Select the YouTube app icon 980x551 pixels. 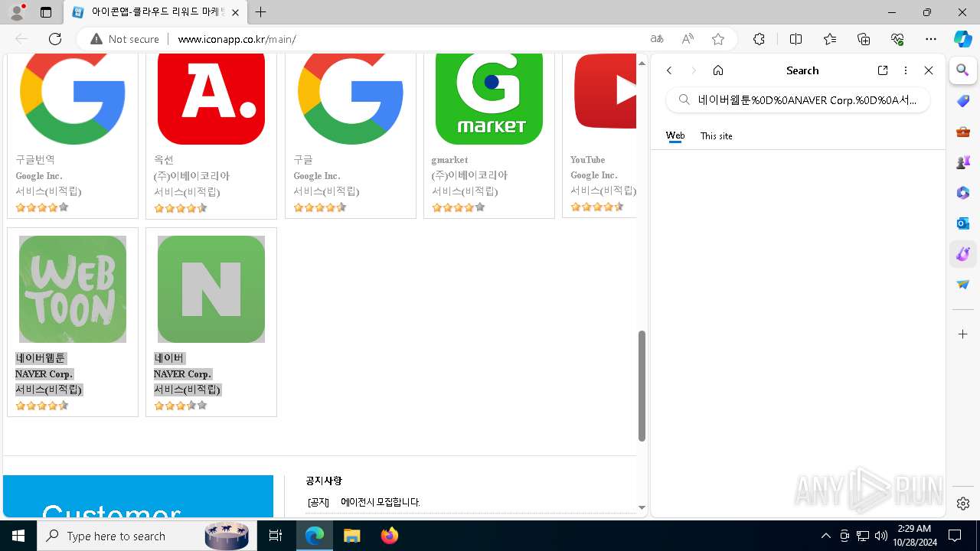(x=605, y=92)
